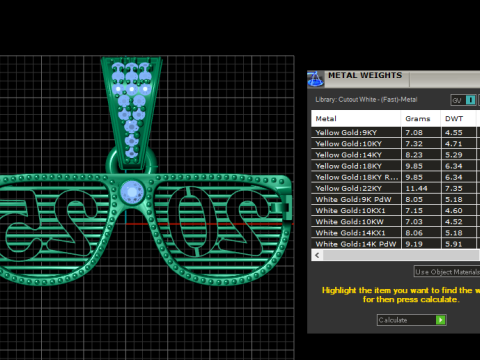Image resolution: width=480 pixels, height=360 pixels.
Task: Select the Yellow Gold:9KY row
Action: click(x=395, y=132)
